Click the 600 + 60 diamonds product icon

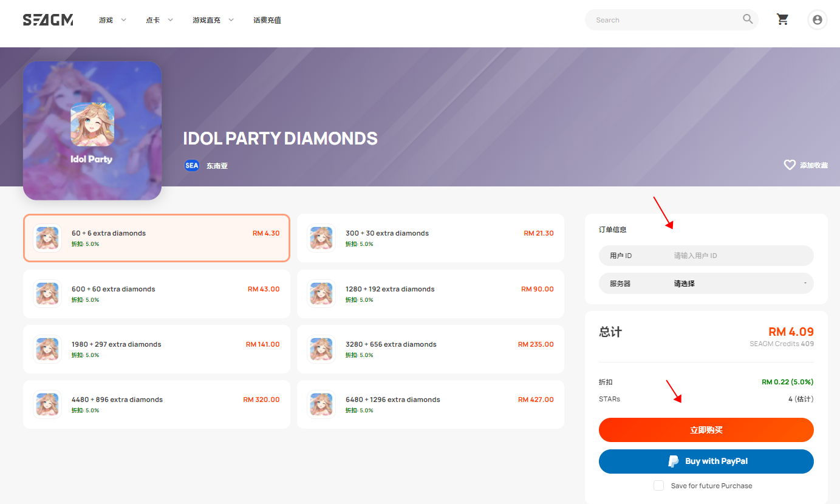[x=47, y=294]
